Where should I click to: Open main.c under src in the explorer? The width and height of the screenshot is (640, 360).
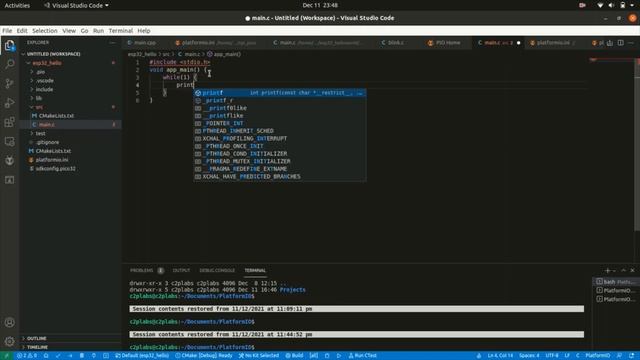tap(70, 124)
